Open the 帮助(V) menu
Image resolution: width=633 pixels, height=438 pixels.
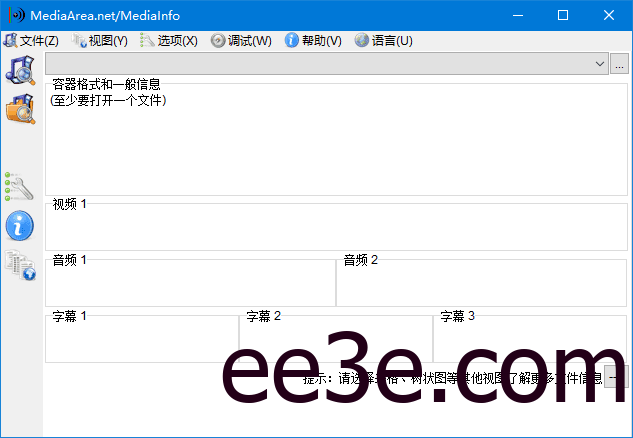click(x=313, y=40)
